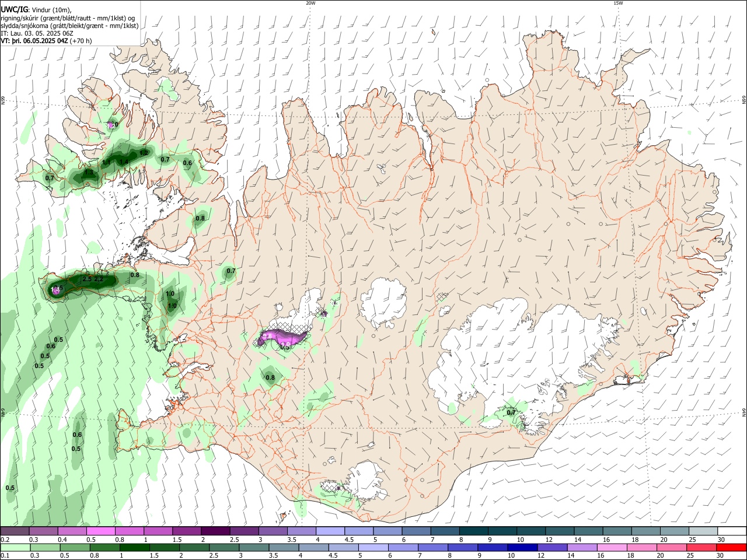Click the 'Vindur (10m)' header label
747x560 pixels.
[x=51, y=10]
